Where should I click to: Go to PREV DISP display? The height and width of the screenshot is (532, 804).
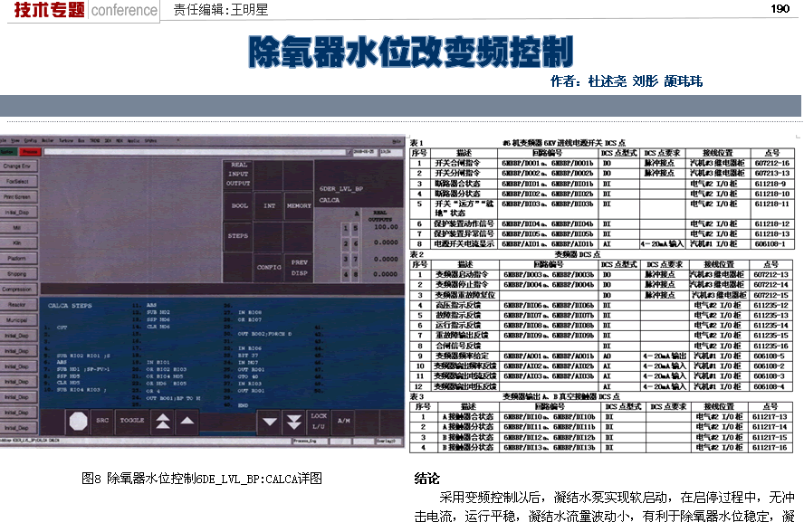pyautogui.click(x=299, y=267)
